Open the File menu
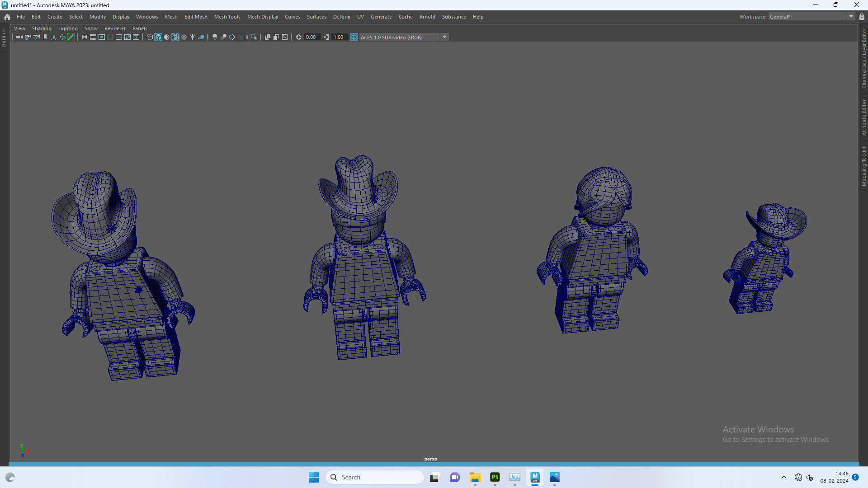This screenshot has width=868, height=488. tap(21, 17)
